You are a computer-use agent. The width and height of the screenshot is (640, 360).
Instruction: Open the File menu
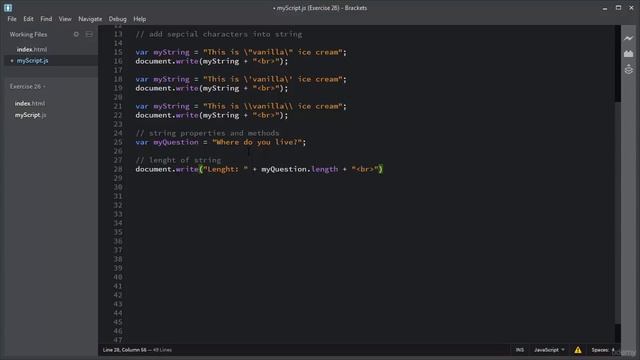point(12,19)
